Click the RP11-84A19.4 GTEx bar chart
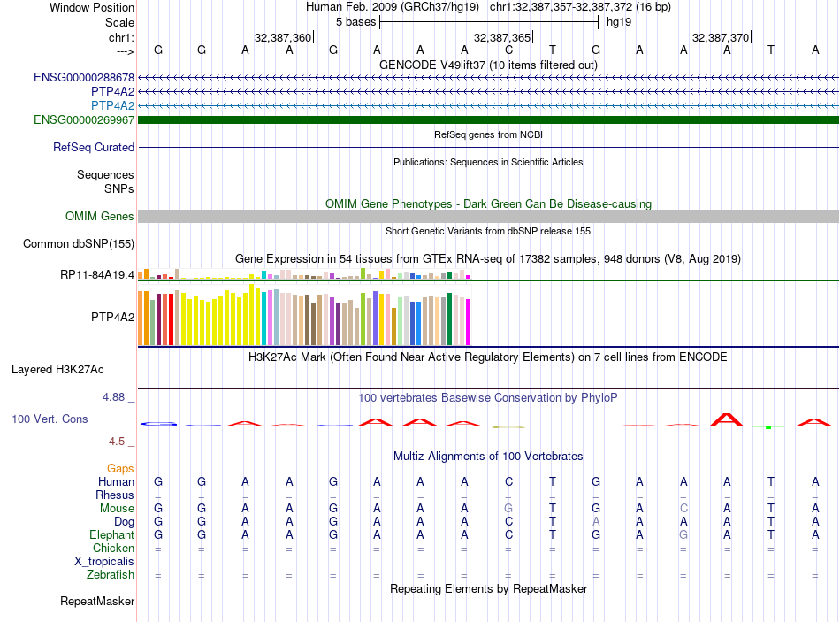Image resolution: width=840 pixels, height=622 pixels. click(x=304, y=273)
